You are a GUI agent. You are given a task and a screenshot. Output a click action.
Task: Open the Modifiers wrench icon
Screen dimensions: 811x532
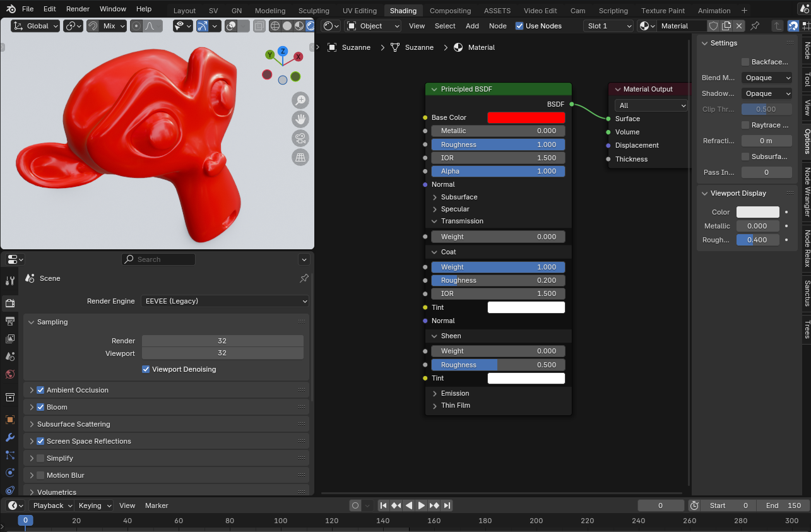tap(9, 437)
